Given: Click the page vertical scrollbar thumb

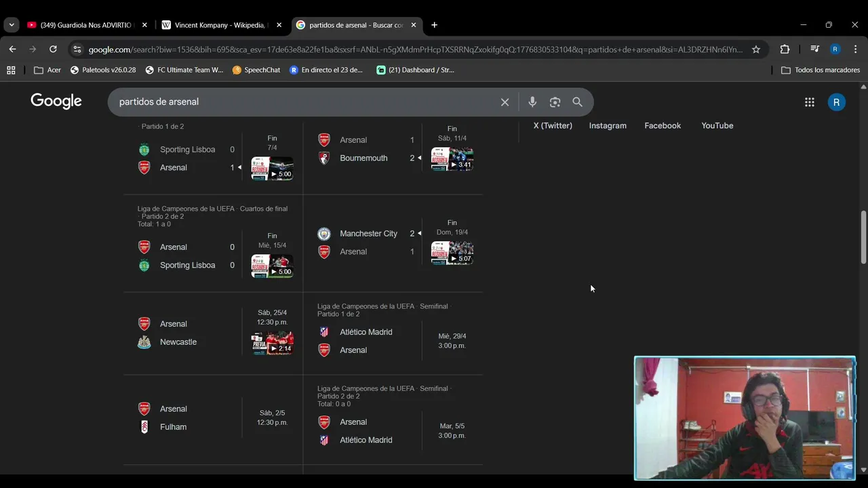Looking at the screenshot, I should pos(863,237).
